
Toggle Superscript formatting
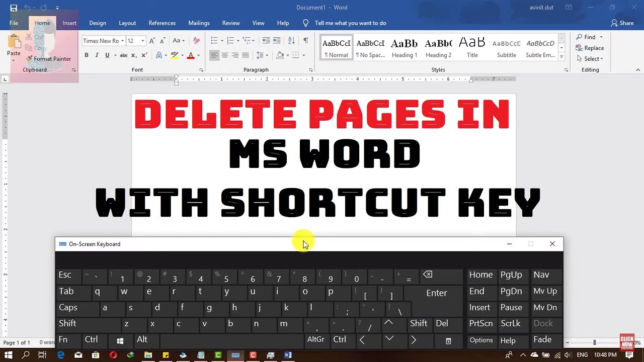tap(144, 55)
